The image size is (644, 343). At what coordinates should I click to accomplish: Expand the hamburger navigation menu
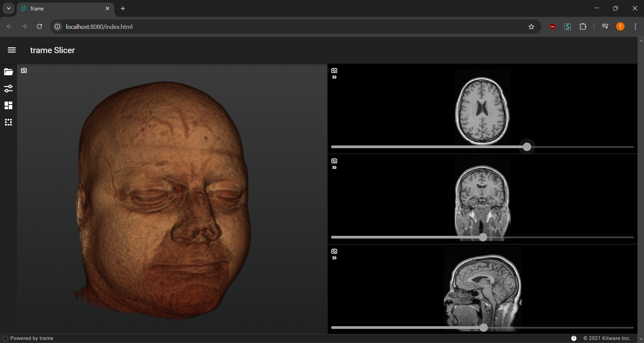(12, 50)
